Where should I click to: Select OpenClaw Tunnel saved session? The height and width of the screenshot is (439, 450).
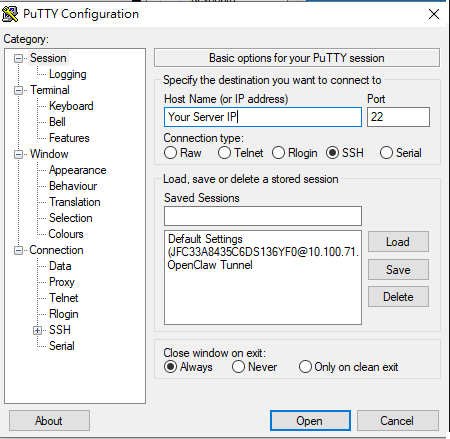(210, 265)
